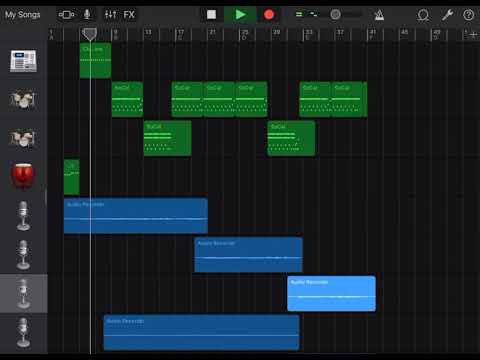Add song section with plus button

[x=473, y=34]
